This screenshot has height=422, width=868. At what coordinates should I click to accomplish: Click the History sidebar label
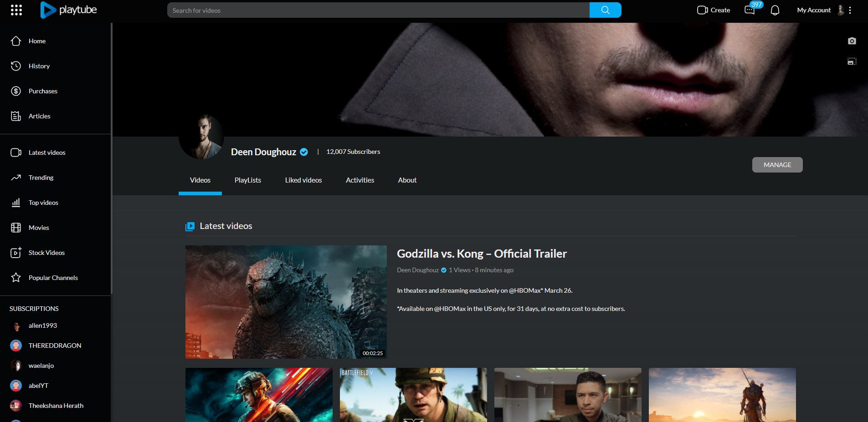pyautogui.click(x=39, y=66)
